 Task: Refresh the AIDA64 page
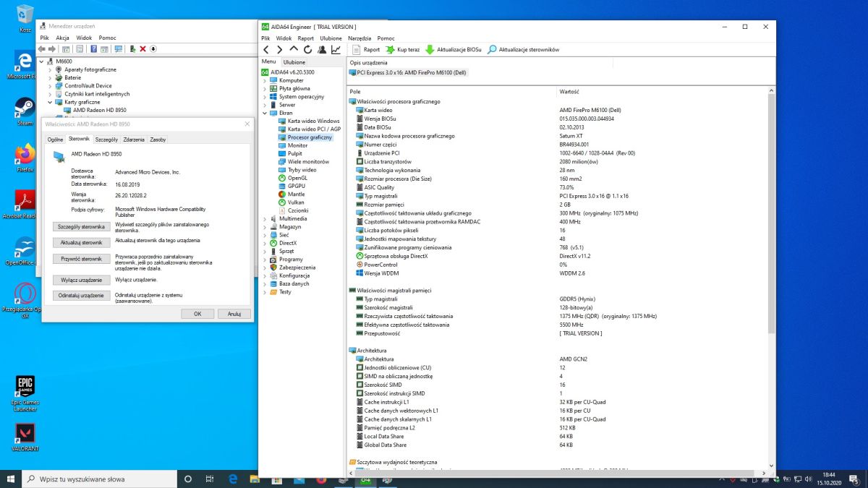point(307,50)
